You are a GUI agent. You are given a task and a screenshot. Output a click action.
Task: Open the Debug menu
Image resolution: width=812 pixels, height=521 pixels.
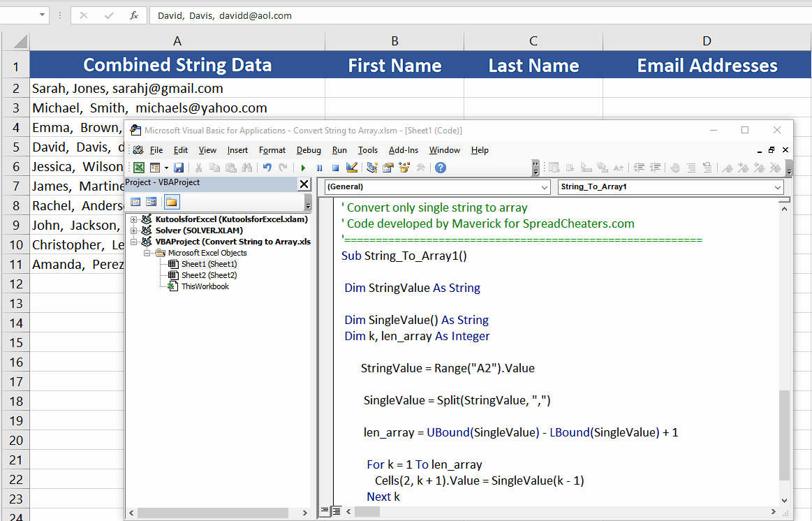pos(309,150)
